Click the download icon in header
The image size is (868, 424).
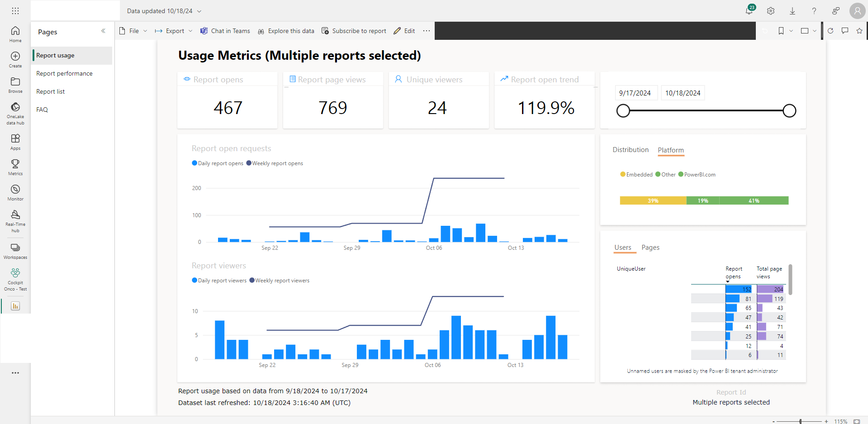click(x=792, y=11)
